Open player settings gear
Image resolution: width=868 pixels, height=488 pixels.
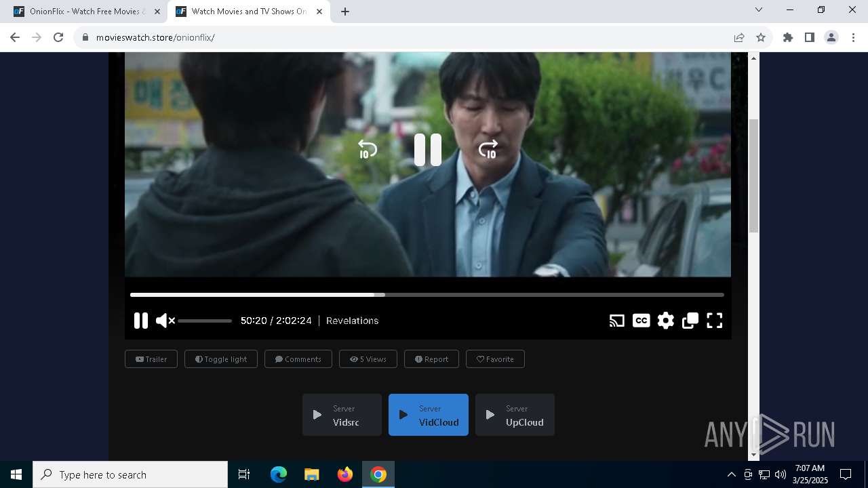[666, 321]
